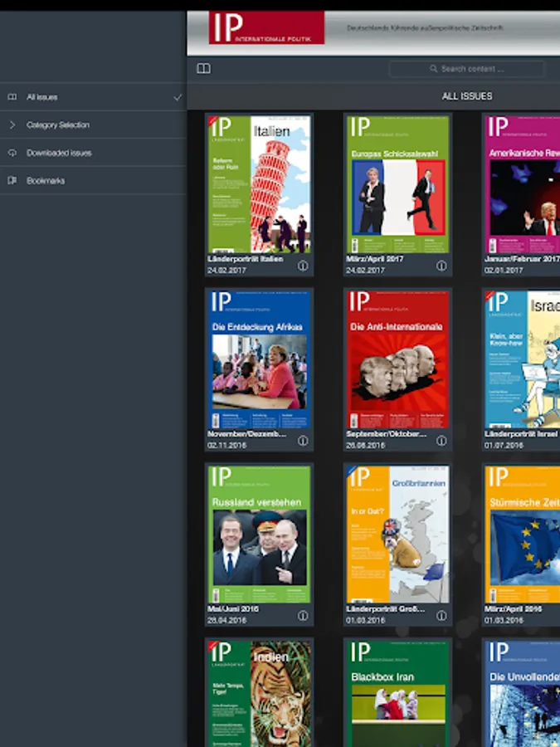Screen dimensions: 560x747
Task: Open Die Unvollendete cover
Action: click(x=523, y=694)
